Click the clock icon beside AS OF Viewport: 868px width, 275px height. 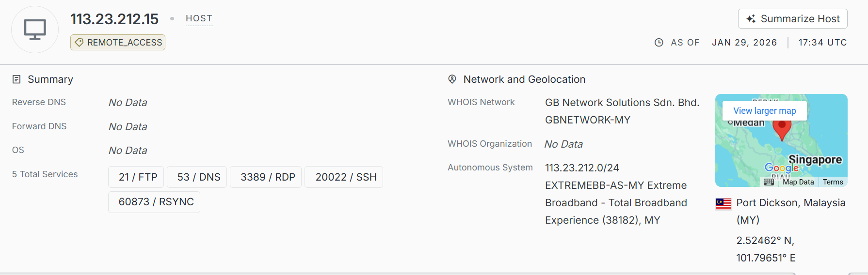[659, 43]
